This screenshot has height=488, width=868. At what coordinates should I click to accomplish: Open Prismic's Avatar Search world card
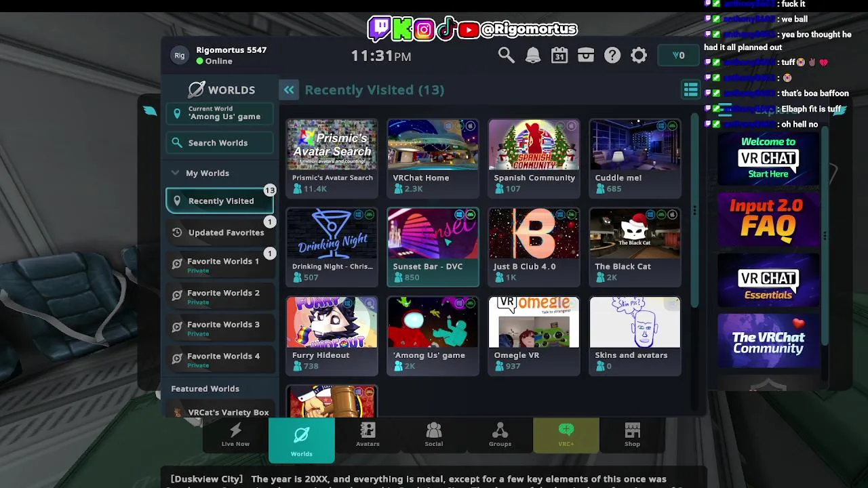tap(332, 158)
